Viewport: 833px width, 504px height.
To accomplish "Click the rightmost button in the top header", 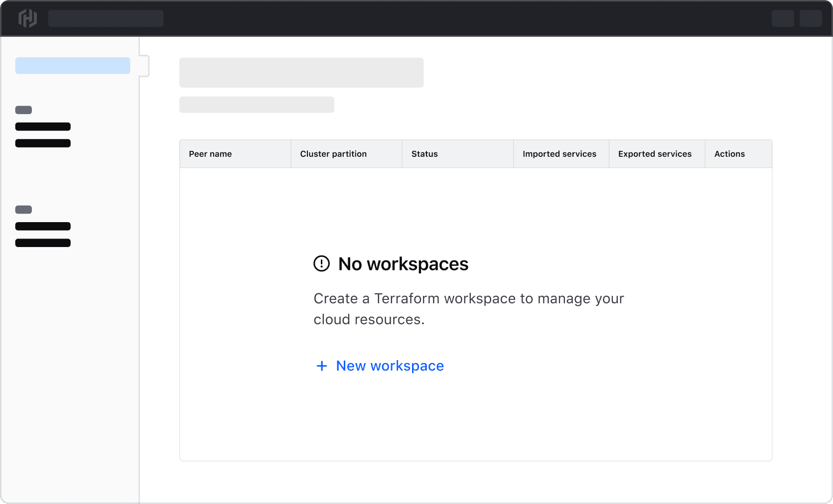I will click(x=811, y=18).
